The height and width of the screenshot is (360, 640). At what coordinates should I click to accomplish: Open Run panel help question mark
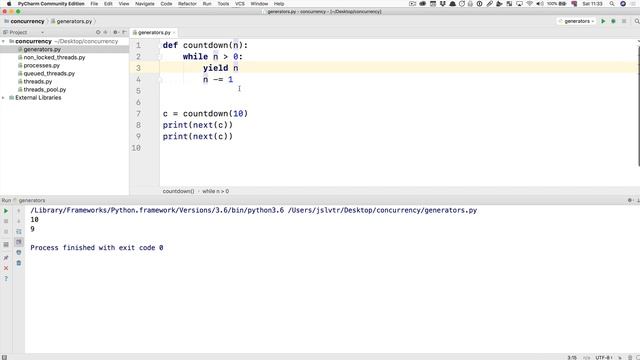(x=6, y=279)
